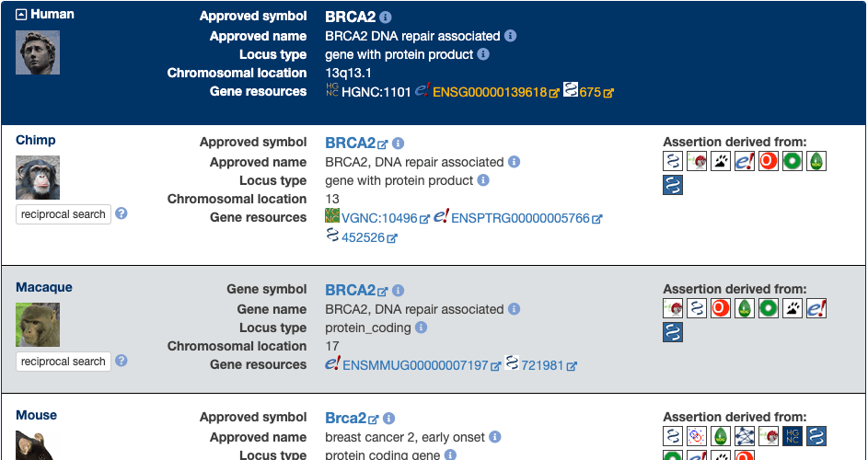Collapse the Human section toggle
Viewport: 868px width, 460px height.
22,15
